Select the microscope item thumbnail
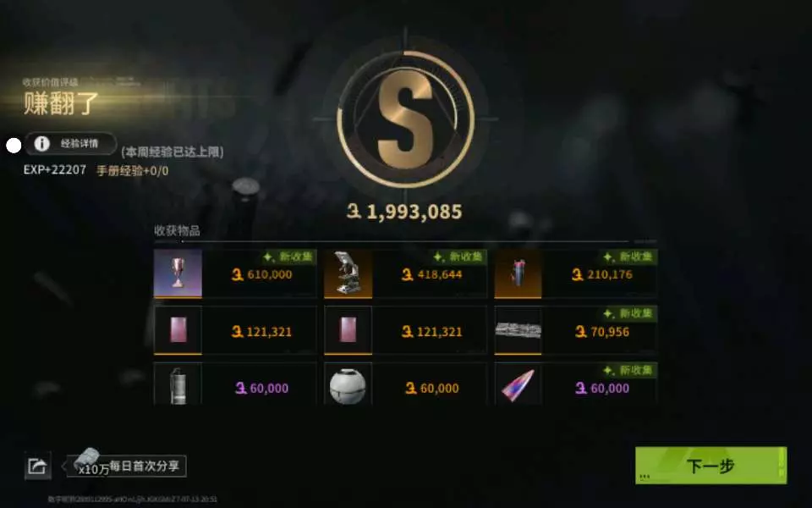 coord(348,273)
